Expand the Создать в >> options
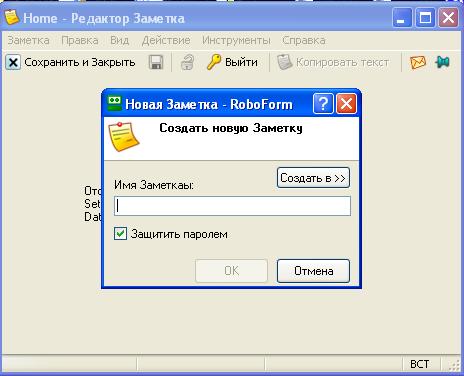Screen dimensions: 464x376 [x=313, y=178]
